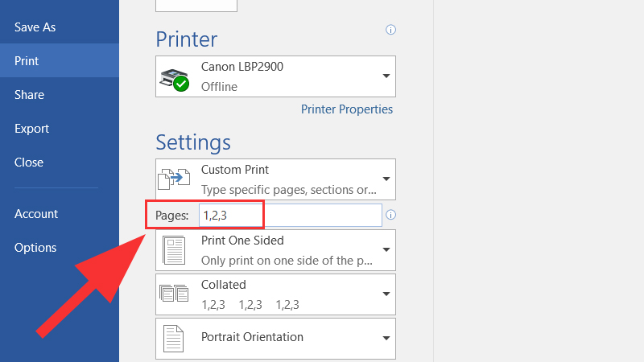The width and height of the screenshot is (644, 362).
Task: Click the Portrait Orientation page icon
Action: [175, 338]
